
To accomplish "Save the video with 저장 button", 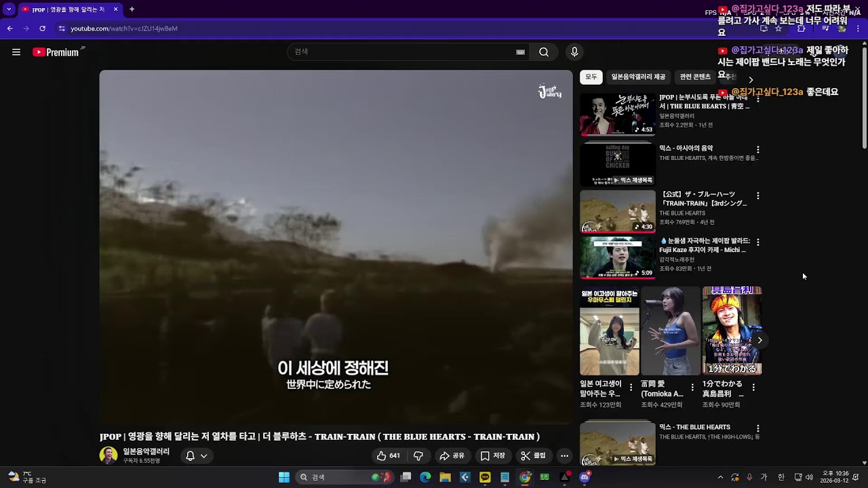I will (494, 456).
